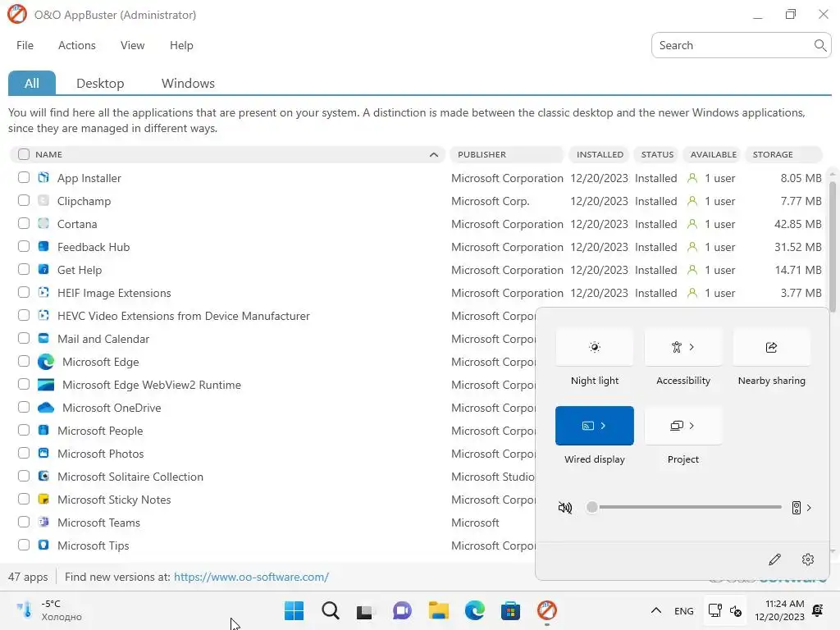Open sound output device chevron
The height and width of the screenshot is (630, 840).
tap(808, 507)
